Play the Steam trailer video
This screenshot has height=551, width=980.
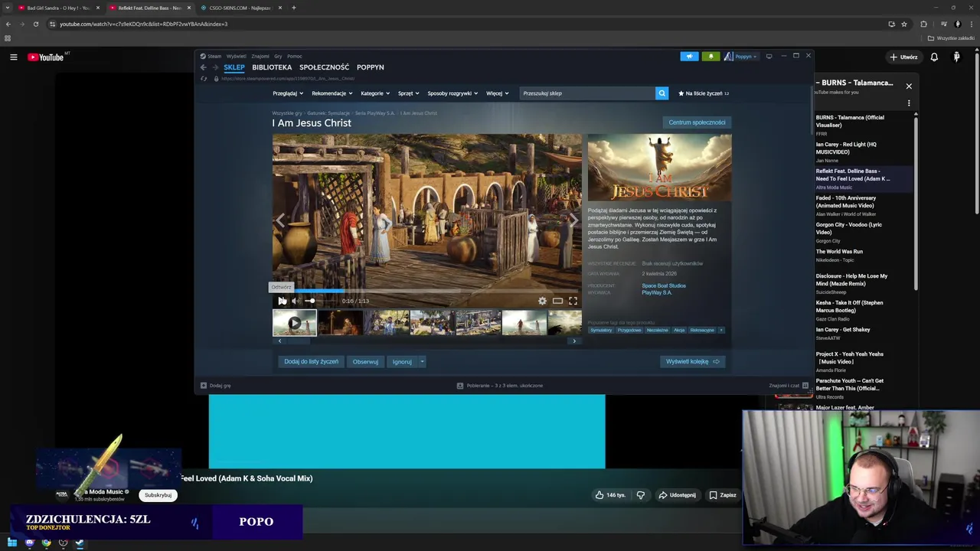pos(283,301)
